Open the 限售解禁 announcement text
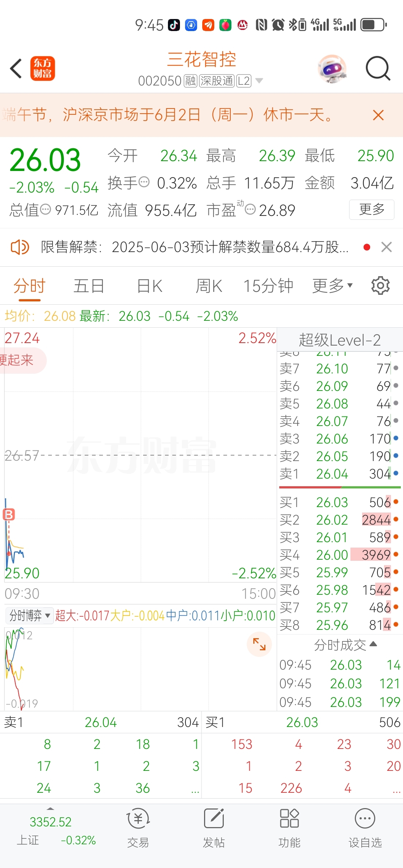Screen dimensions: 403x868 coord(195,247)
